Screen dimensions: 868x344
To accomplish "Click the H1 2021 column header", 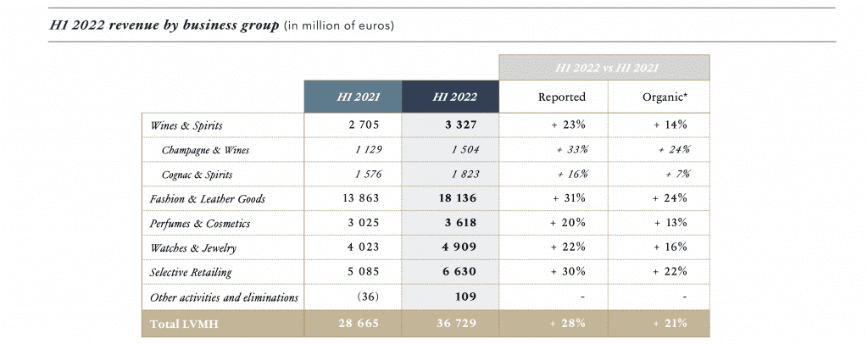I will click(353, 97).
